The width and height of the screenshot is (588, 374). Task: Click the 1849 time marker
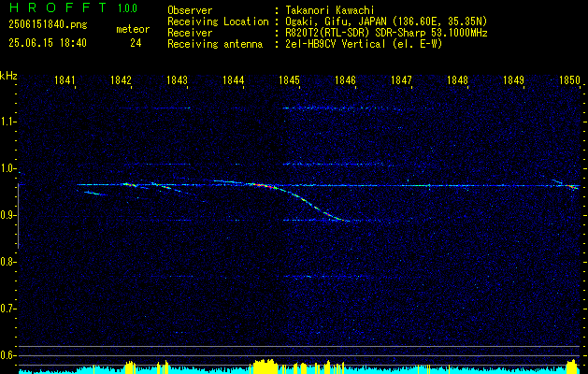[514, 79]
